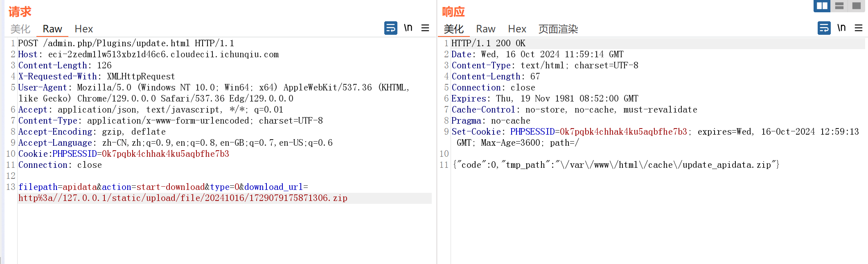Open the request panel hamburger menu
Screen dimensions: 868x264
pos(425,28)
